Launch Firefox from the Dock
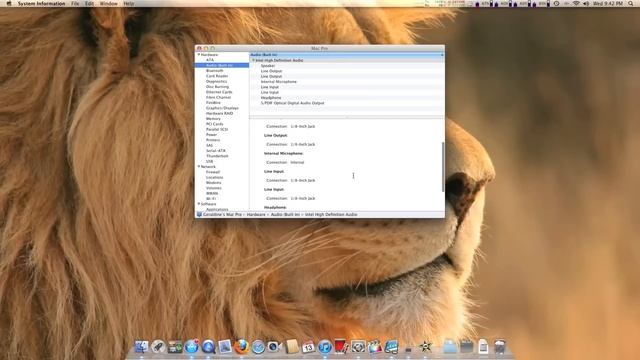Image resolution: width=640 pixels, height=360 pixels. tap(242, 347)
